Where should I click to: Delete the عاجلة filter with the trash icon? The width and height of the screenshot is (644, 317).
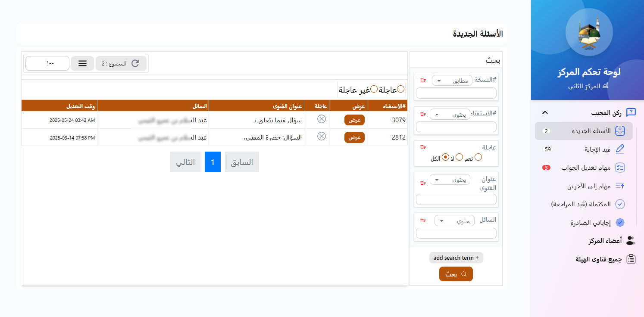422,147
